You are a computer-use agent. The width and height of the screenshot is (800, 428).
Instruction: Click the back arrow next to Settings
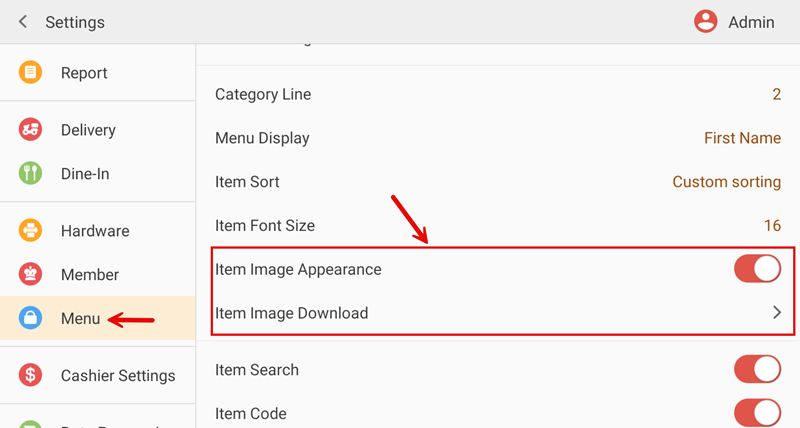(23, 22)
